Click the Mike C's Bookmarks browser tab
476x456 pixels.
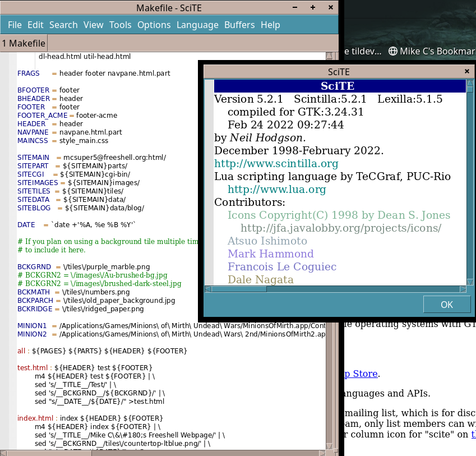(x=432, y=51)
